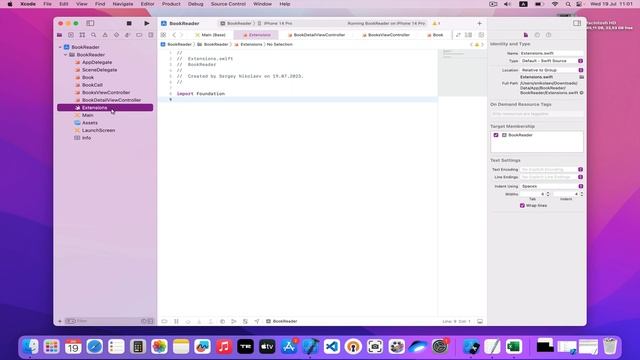Click the yellow warning indicator in activity bar
The width and height of the screenshot is (640, 360).
pyautogui.click(x=436, y=23)
